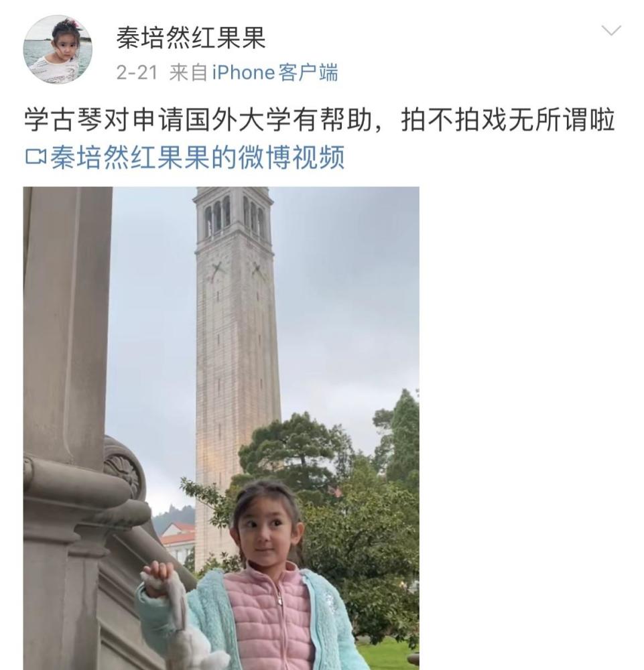Play the video thumbnail of the girl

pyautogui.click(x=221, y=428)
